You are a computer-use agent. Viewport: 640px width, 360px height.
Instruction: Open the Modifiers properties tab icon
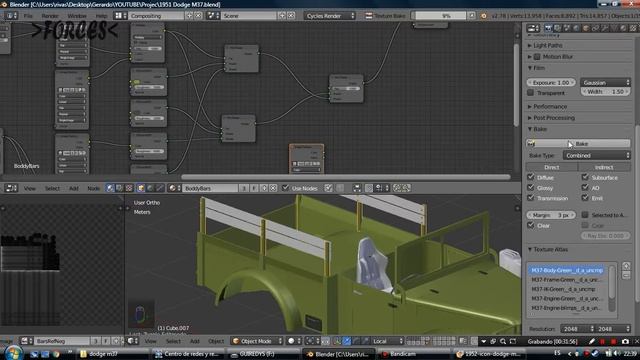(x=604, y=28)
